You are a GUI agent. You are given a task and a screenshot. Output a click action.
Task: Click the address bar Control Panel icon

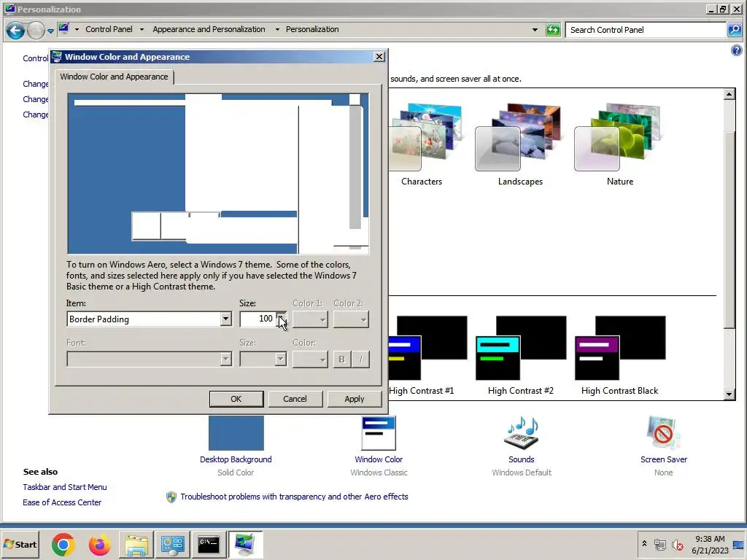[64, 29]
